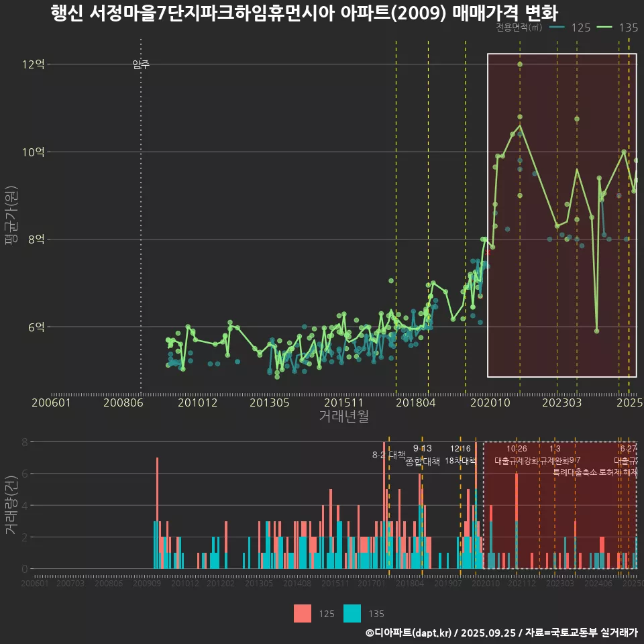Click the 12억 y-axis label
644x644 pixels.
click(x=33, y=64)
